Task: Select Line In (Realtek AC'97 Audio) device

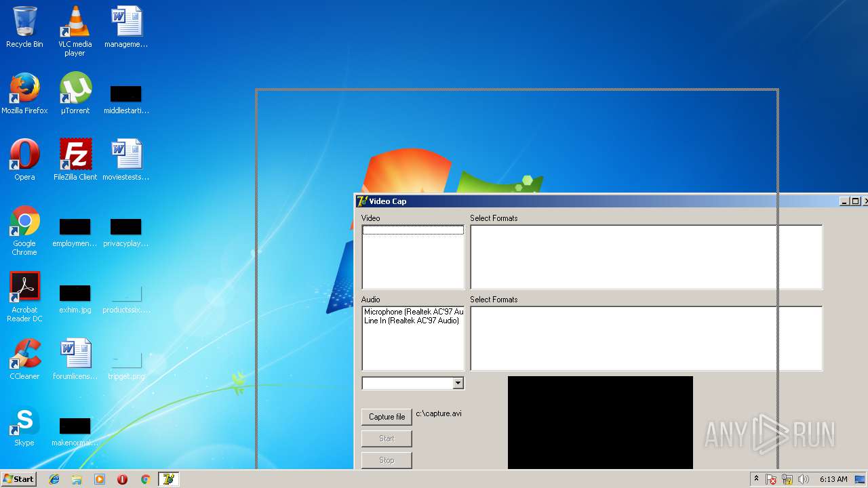Action: pyautogui.click(x=412, y=321)
